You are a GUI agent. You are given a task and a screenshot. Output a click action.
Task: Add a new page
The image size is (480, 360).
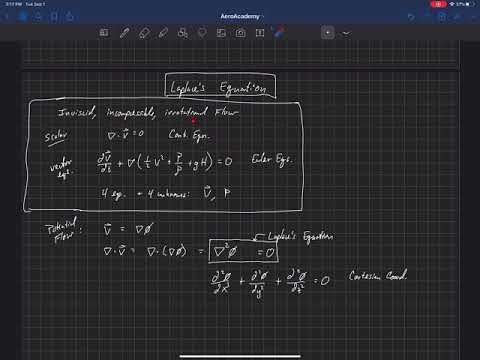tap(442, 17)
